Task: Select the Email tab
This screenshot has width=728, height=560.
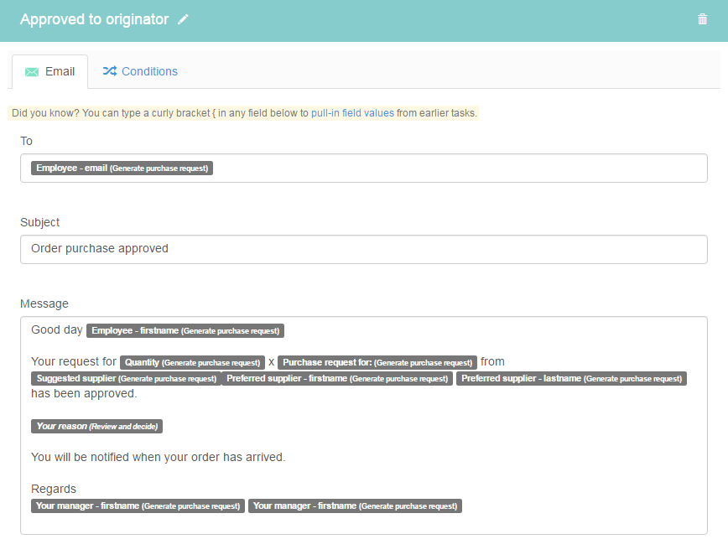Action: 49,71
